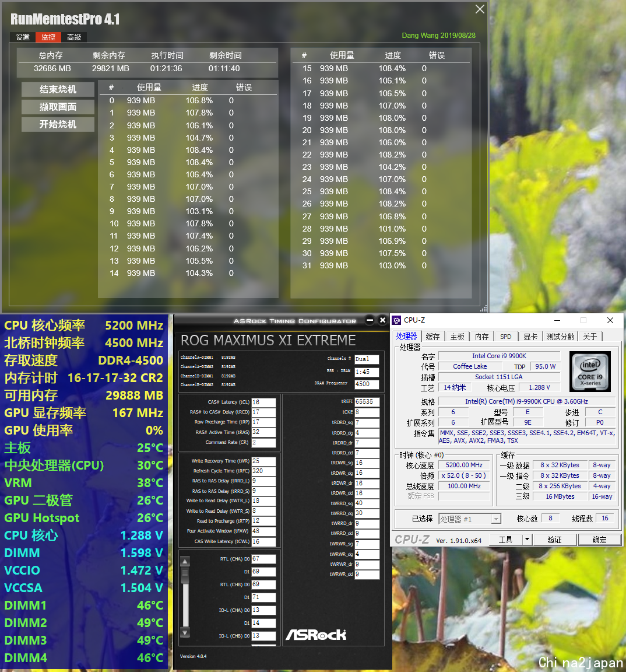
Task: Click the 'Dang Wang 2019/08/28' text
Action: click(x=438, y=36)
